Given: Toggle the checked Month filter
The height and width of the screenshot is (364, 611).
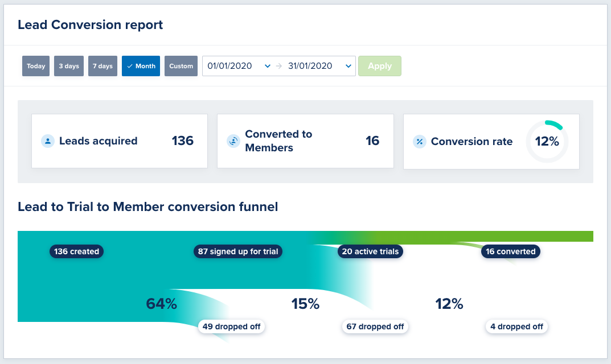Looking at the screenshot, I should [141, 66].
